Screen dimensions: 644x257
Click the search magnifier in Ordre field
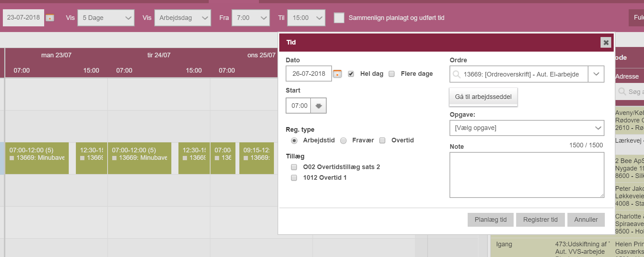[x=456, y=74]
